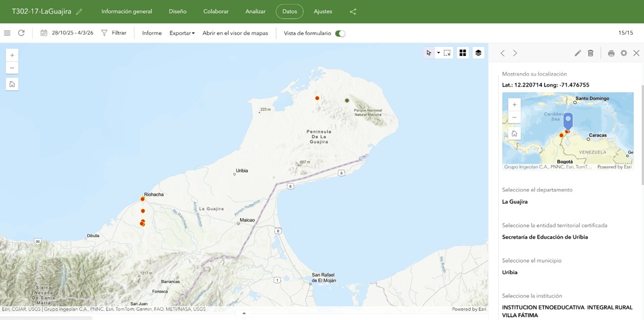
Task: Activate the rectangle selection tool
Action: [447, 53]
